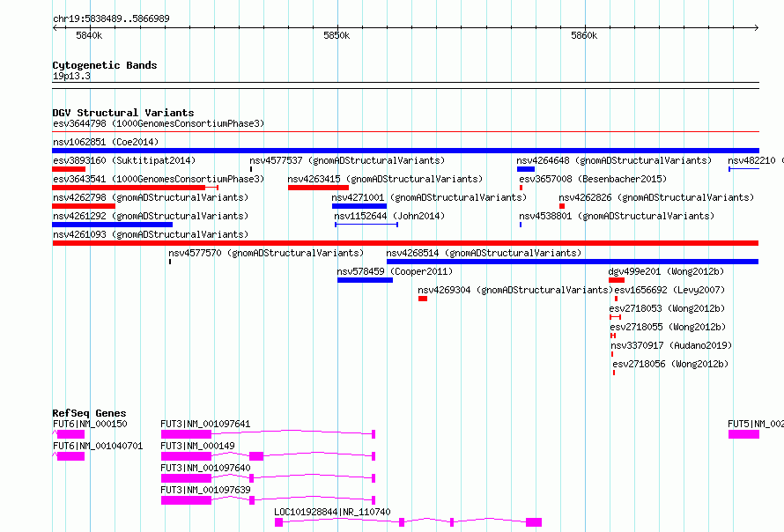Viewport: 784px width, 532px height.
Task: Open the esv2718053 (Wong2012b) variant label
Action: (x=667, y=308)
